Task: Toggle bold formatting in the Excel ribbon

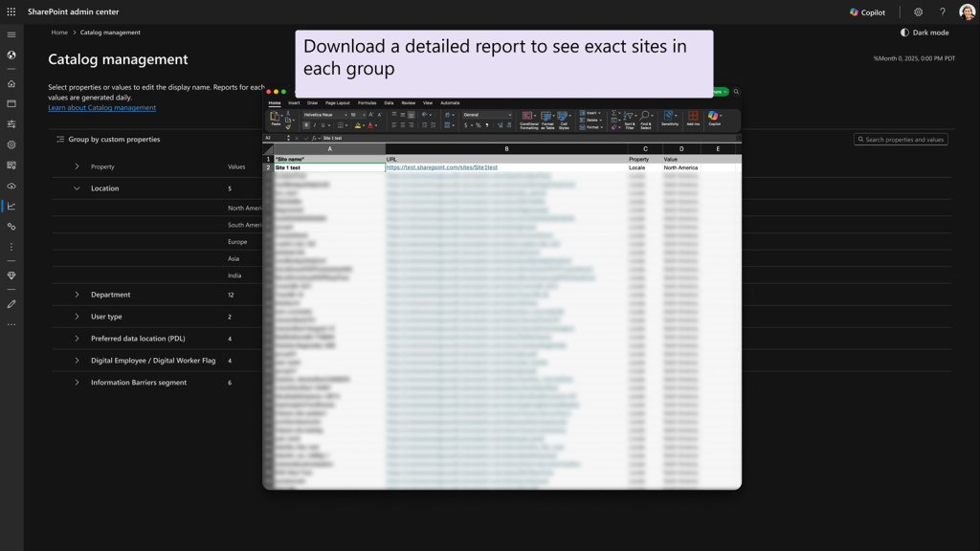Action: 306,125
